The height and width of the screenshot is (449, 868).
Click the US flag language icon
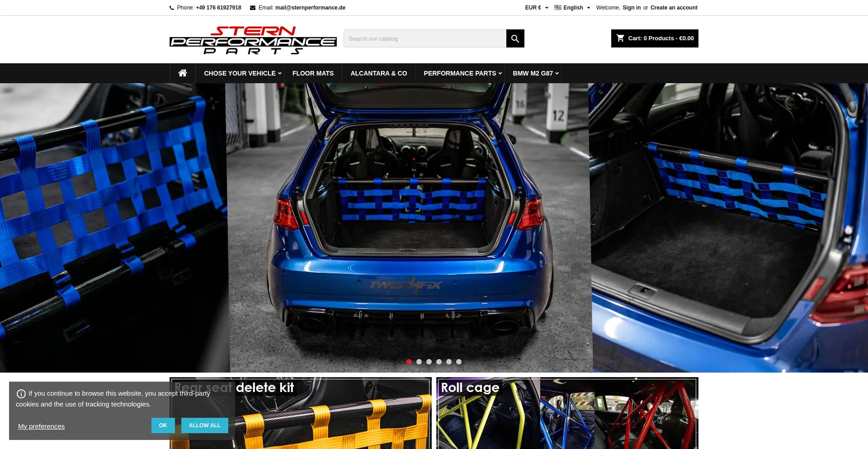coord(558,8)
